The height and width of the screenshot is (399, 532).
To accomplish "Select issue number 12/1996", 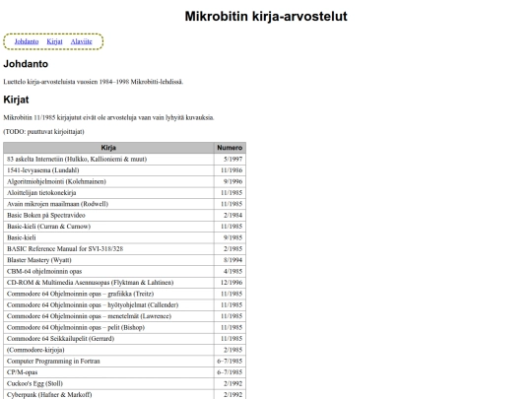I will (230, 282).
